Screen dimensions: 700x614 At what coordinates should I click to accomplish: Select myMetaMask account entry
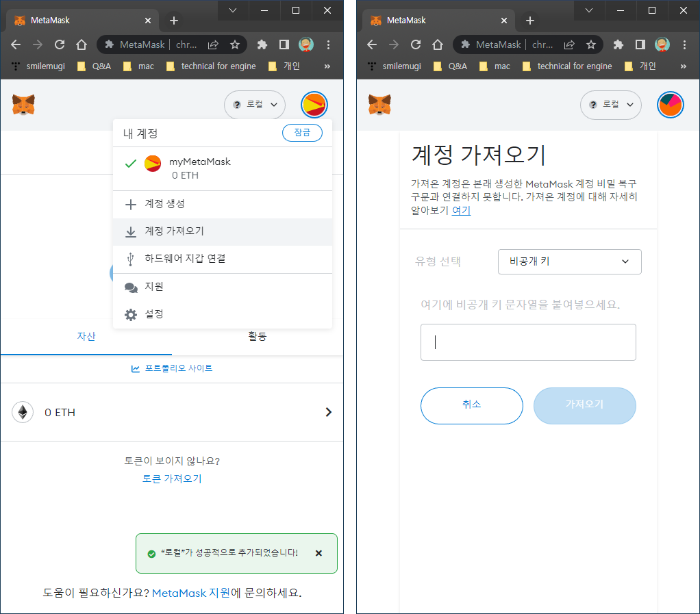point(223,168)
